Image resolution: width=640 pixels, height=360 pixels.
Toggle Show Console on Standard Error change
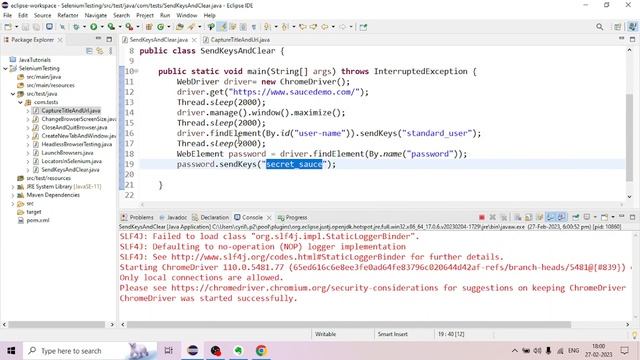tap(562, 217)
